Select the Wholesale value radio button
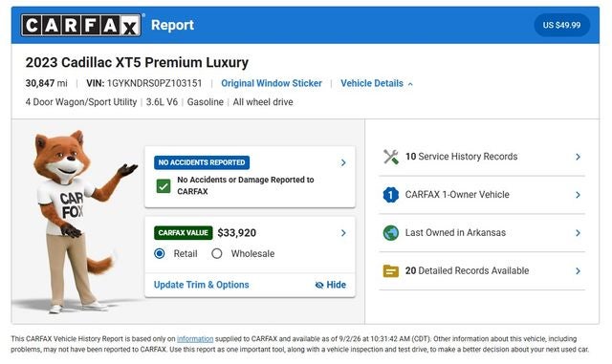The image size is (612, 364). [217, 253]
